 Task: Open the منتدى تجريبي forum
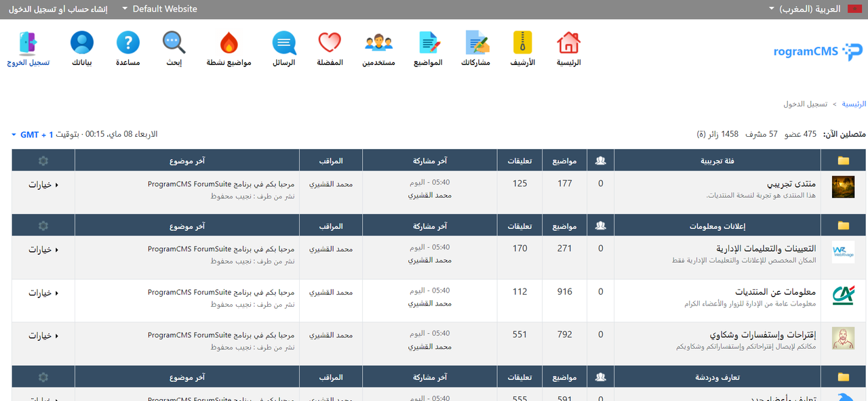point(792,184)
